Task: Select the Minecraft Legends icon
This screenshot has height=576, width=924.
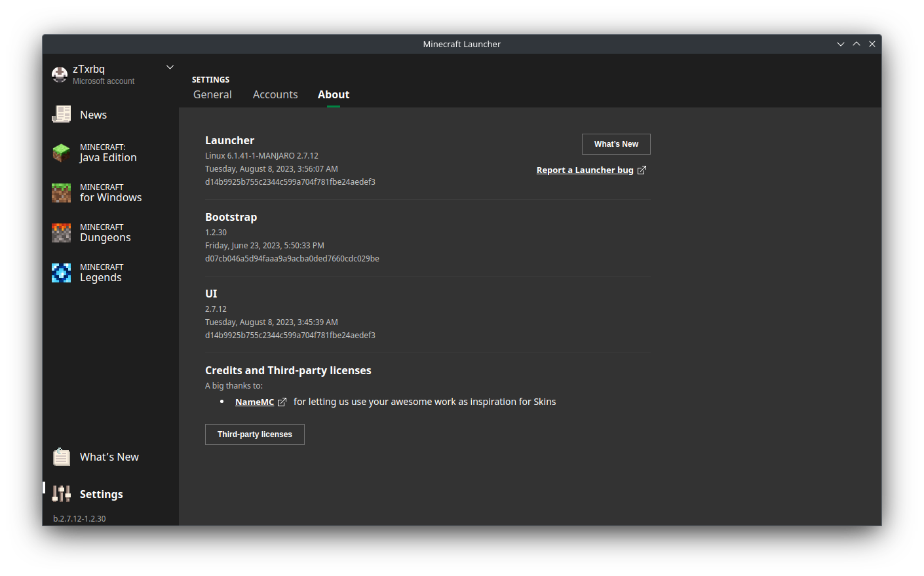Action: (x=61, y=273)
